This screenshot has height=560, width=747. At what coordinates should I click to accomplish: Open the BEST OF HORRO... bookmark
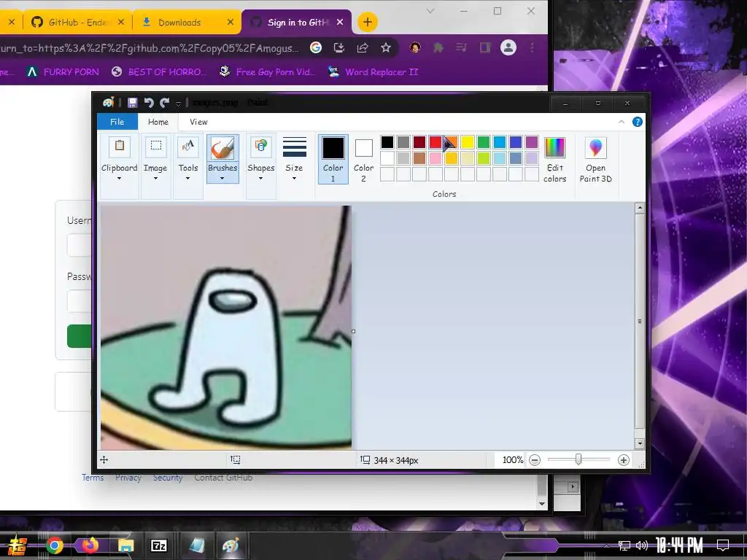click(160, 72)
